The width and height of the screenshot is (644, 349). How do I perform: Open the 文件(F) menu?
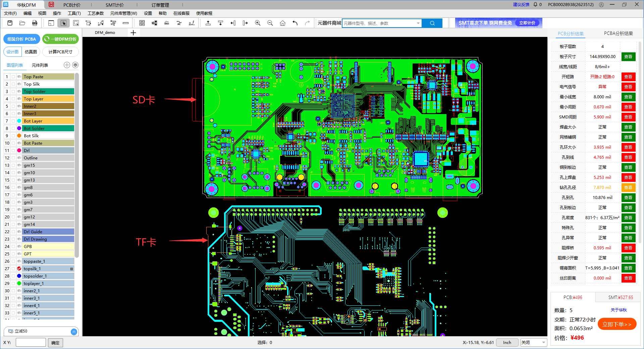[x=10, y=13]
